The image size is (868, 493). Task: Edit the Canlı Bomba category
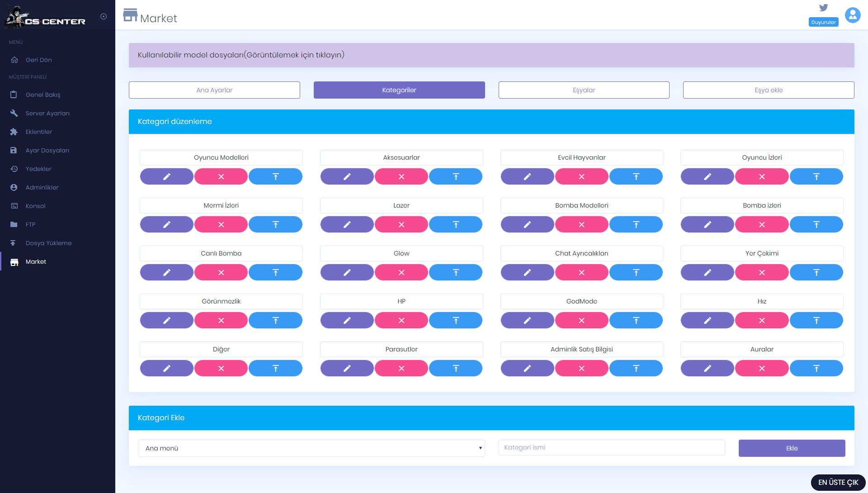tap(167, 272)
